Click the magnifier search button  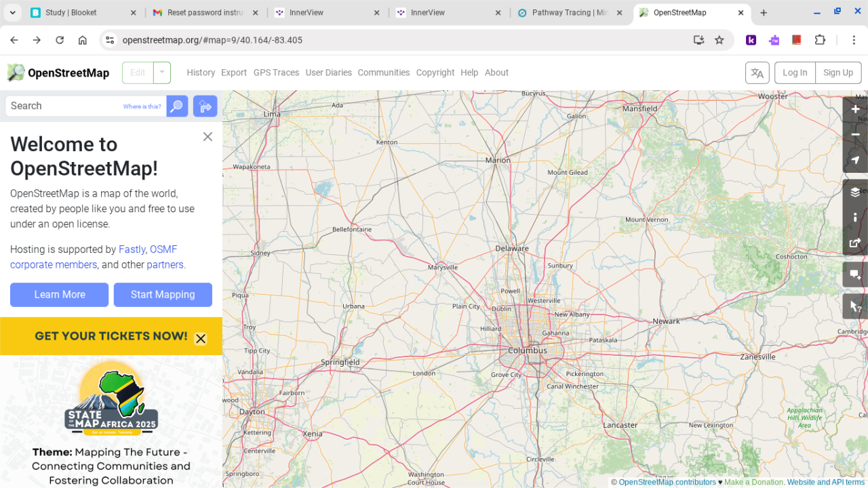coord(177,106)
